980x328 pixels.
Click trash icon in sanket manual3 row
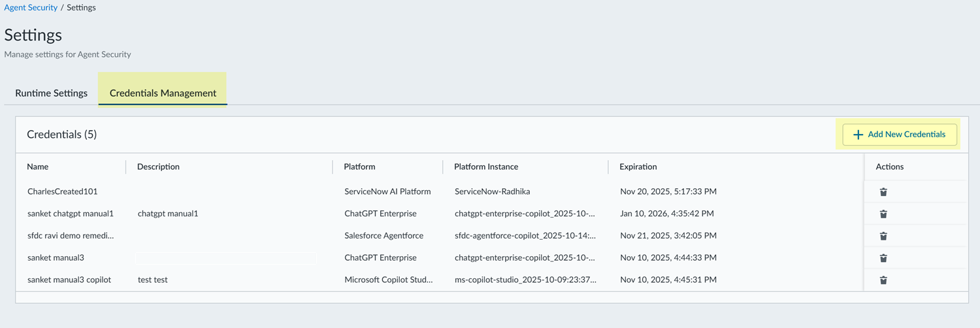[x=883, y=258]
